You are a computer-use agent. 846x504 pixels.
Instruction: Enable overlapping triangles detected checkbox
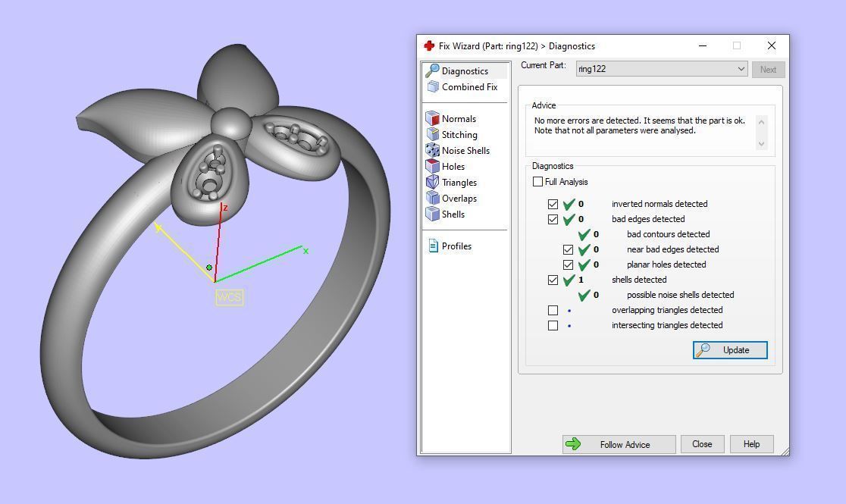point(553,310)
